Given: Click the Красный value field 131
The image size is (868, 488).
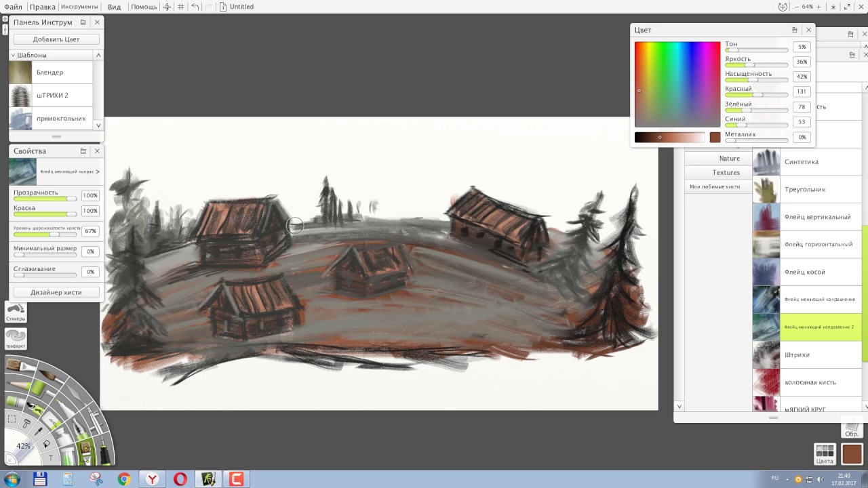Looking at the screenshot, I should point(802,91).
